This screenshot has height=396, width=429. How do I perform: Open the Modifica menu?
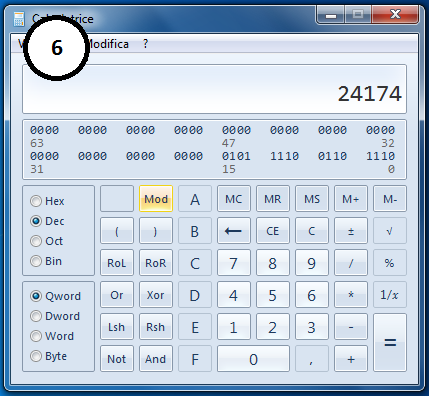[108, 44]
